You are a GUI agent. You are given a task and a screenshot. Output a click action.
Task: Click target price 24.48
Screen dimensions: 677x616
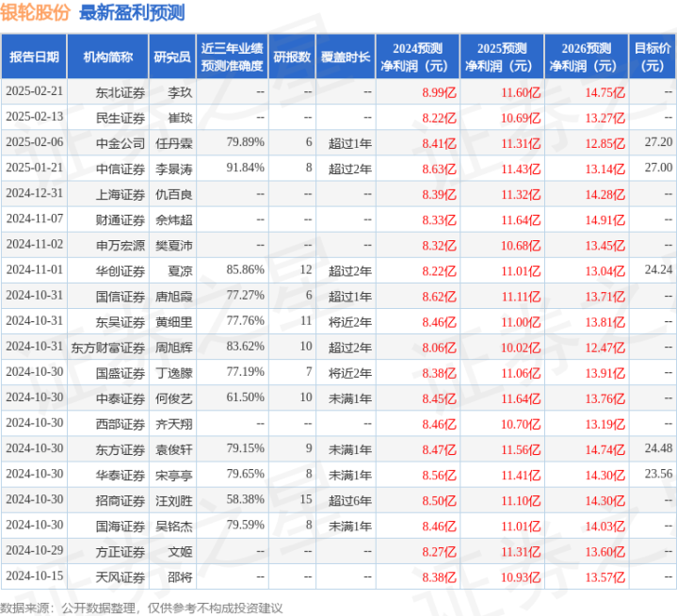tap(658, 448)
